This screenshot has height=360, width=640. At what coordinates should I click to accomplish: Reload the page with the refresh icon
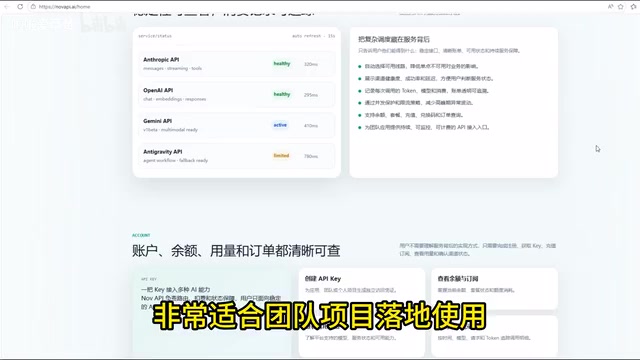pyautogui.click(x=20, y=7)
